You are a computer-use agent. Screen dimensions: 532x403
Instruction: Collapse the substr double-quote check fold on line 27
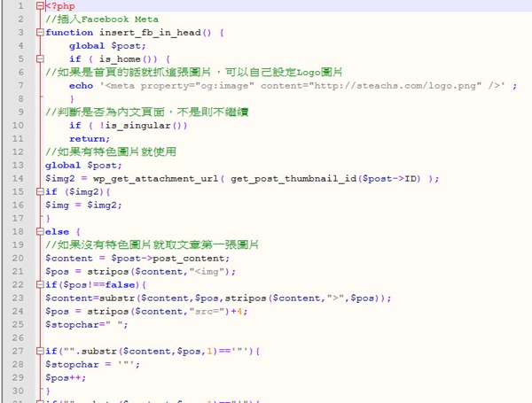click(40, 351)
